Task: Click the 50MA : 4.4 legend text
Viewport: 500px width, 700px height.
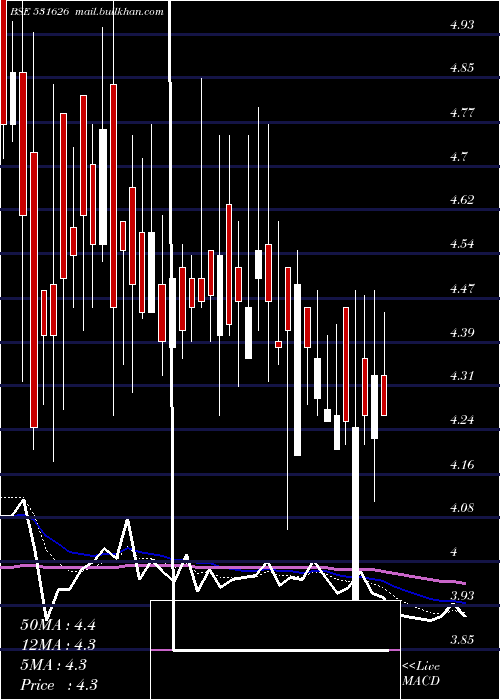Action: (58, 625)
